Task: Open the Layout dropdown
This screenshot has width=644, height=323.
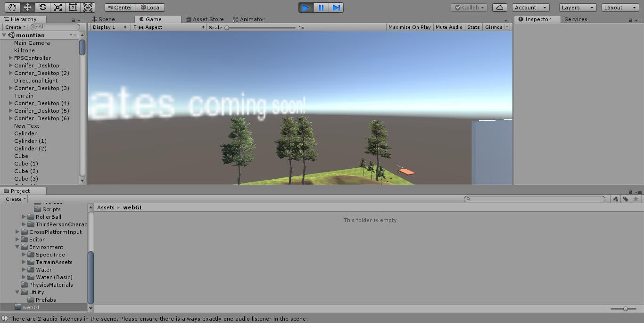Action: tap(620, 8)
